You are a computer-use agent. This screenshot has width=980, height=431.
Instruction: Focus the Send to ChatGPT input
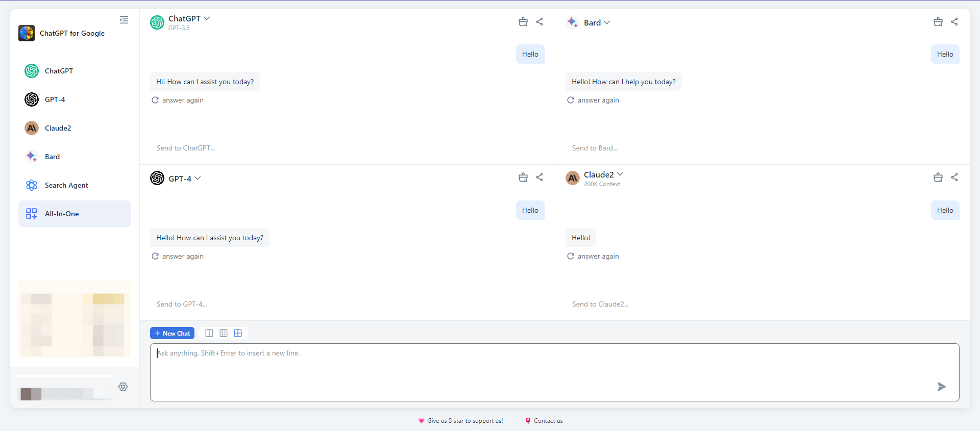click(347, 148)
